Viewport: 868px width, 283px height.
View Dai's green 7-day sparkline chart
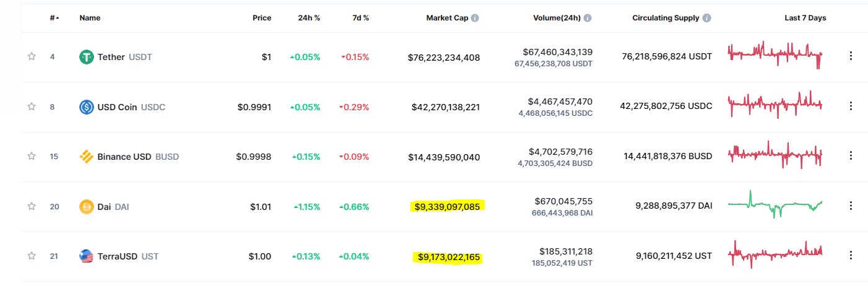click(775, 204)
